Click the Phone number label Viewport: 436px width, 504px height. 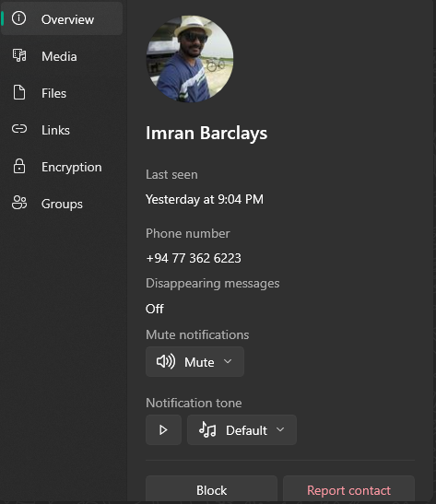click(x=188, y=233)
